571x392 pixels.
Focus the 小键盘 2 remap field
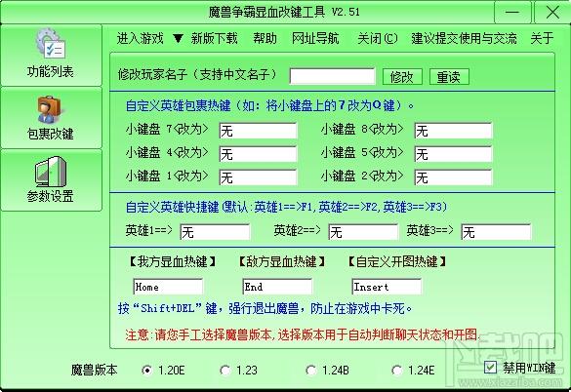point(453,177)
